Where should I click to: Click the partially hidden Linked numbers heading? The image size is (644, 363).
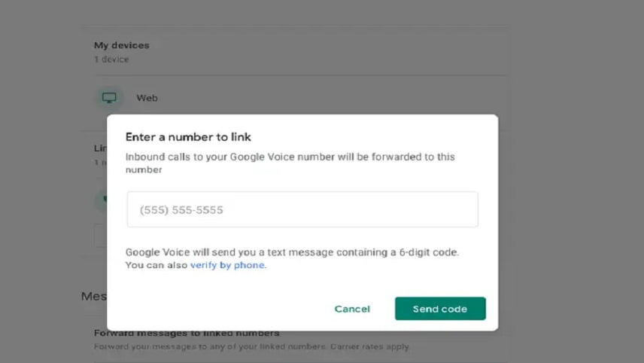pos(100,148)
